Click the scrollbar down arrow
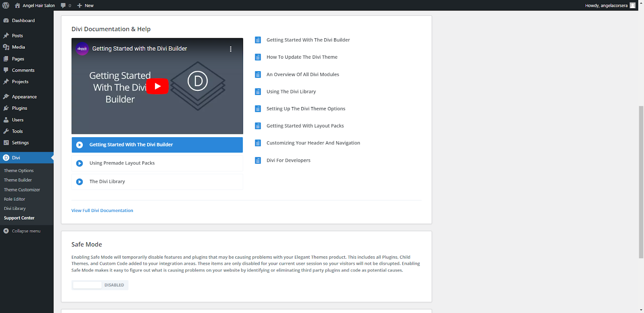 click(x=641, y=310)
